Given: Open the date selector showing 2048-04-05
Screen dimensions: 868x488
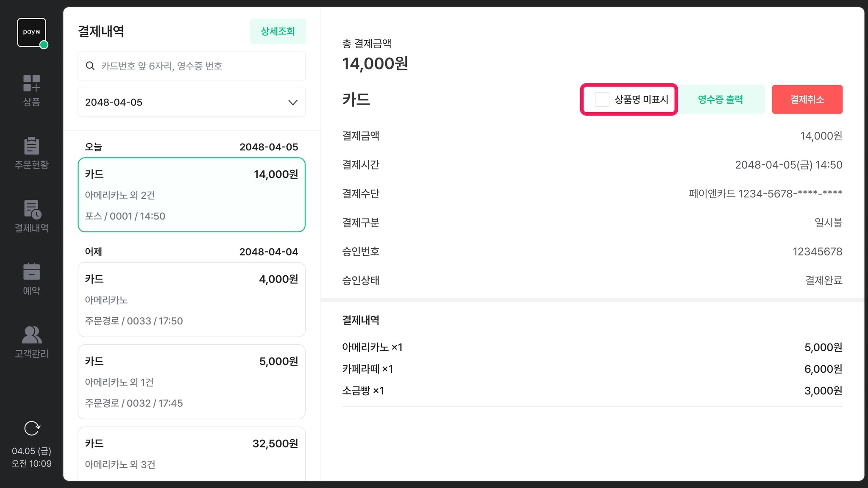Looking at the screenshot, I should (x=192, y=102).
